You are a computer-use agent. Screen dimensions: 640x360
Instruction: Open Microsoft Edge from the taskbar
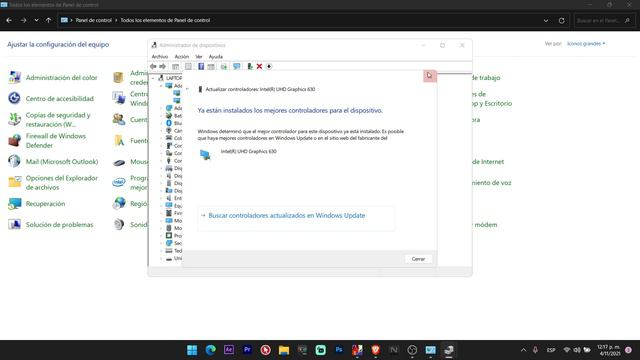point(211,350)
